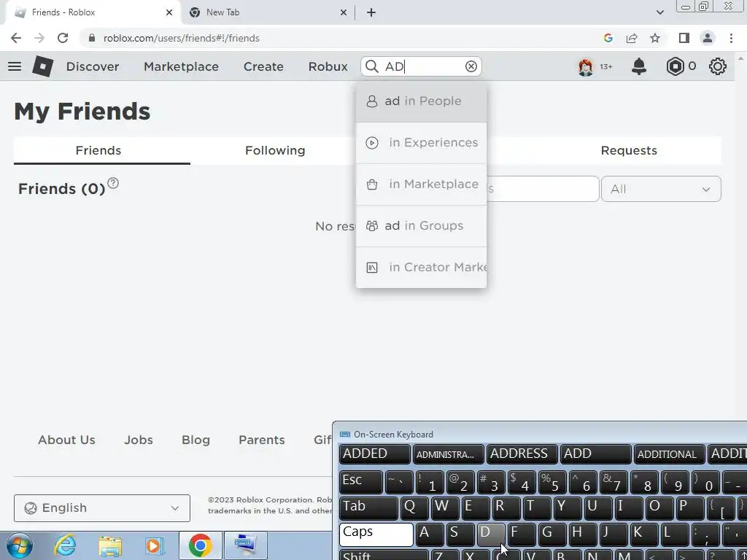Viewport: 747px width, 560px height.
Task: Bookmark this page with star icon
Action: (655, 38)
